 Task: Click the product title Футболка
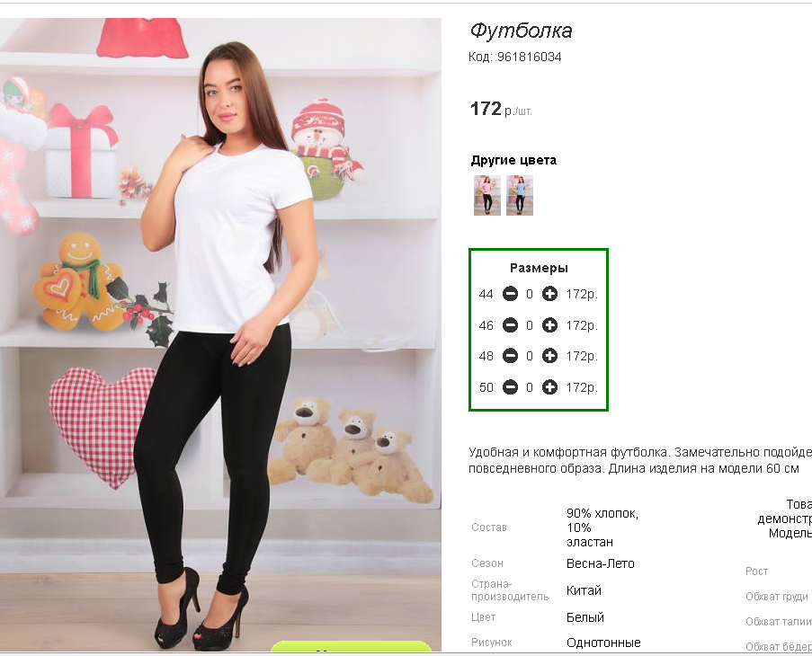521,31
